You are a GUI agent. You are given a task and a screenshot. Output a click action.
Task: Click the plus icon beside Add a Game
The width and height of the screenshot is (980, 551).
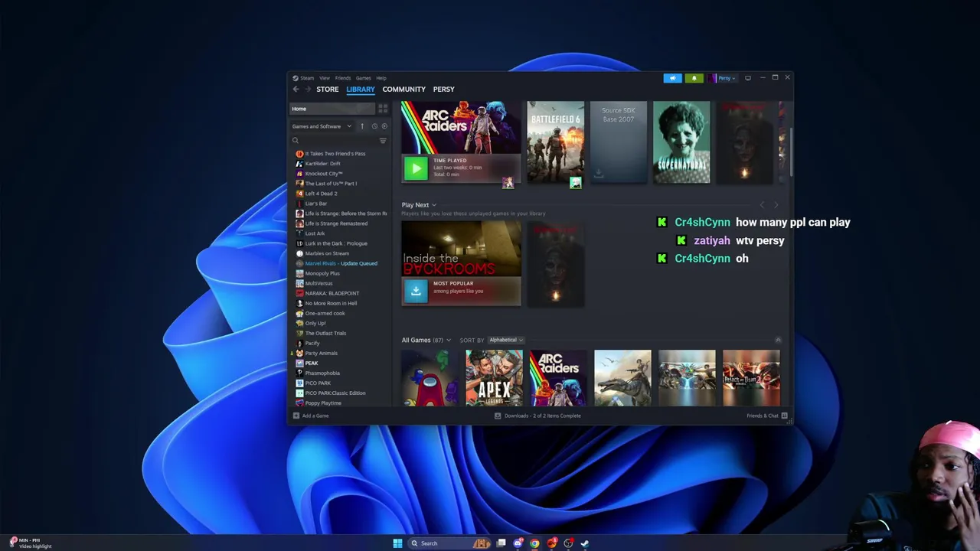[296, 416]
